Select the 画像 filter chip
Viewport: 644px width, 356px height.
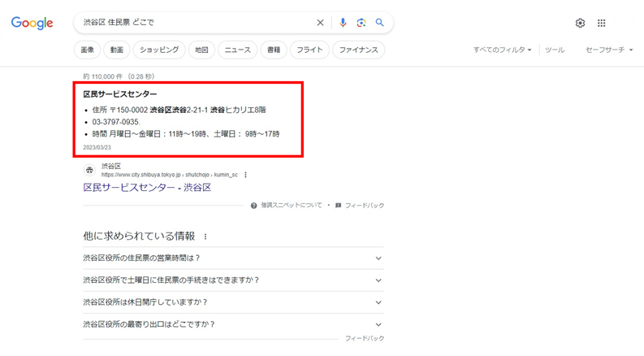(87, 50)
